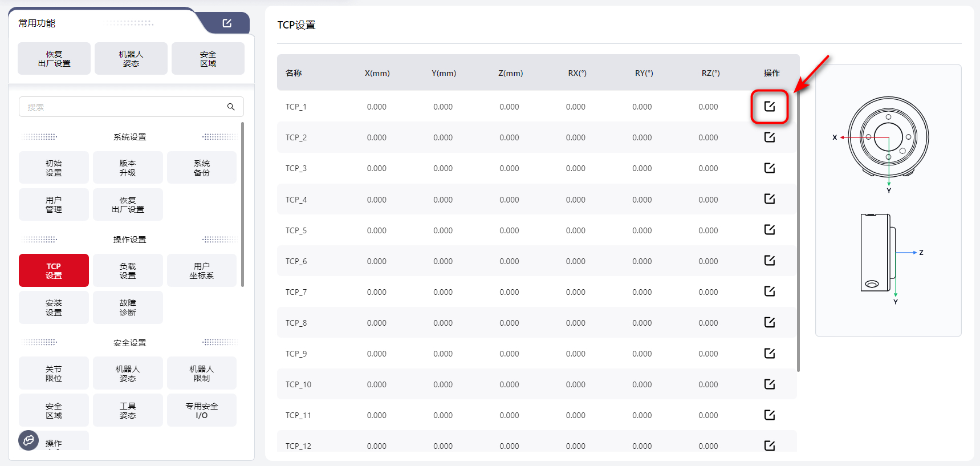Click the round floating link icon
980x466 pixels.
(29, 440)
